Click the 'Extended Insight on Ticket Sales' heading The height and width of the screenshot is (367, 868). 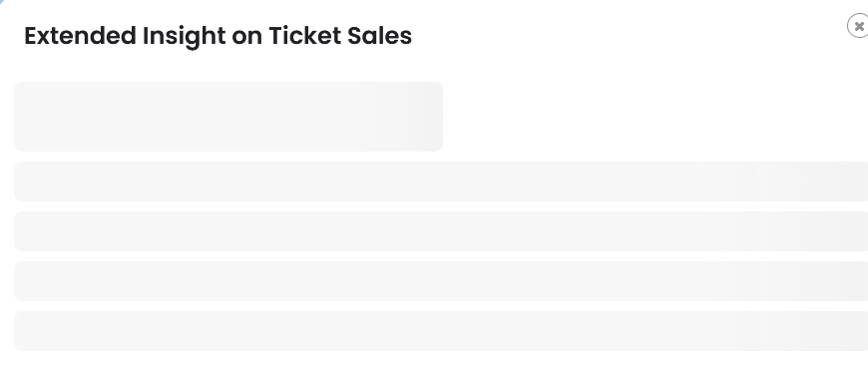coord(218,37)
